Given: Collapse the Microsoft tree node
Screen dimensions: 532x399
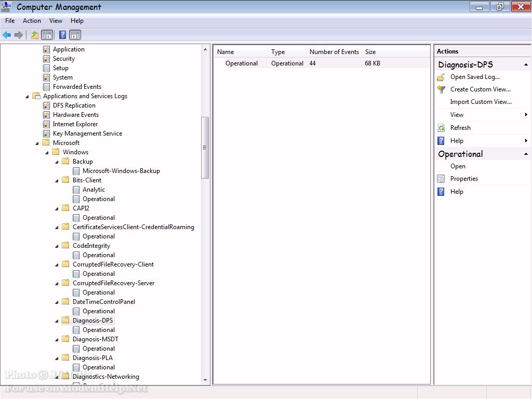Looking at the screenshot, I should 37,143.
